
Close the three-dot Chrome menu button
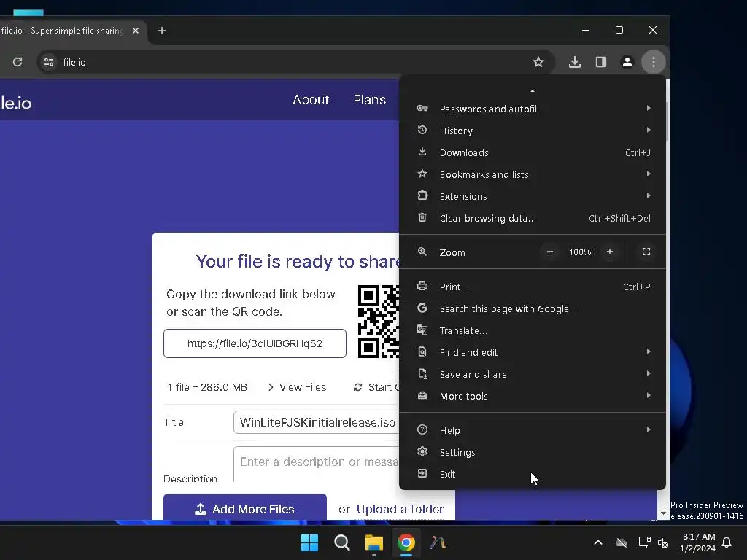coord(653,62)
